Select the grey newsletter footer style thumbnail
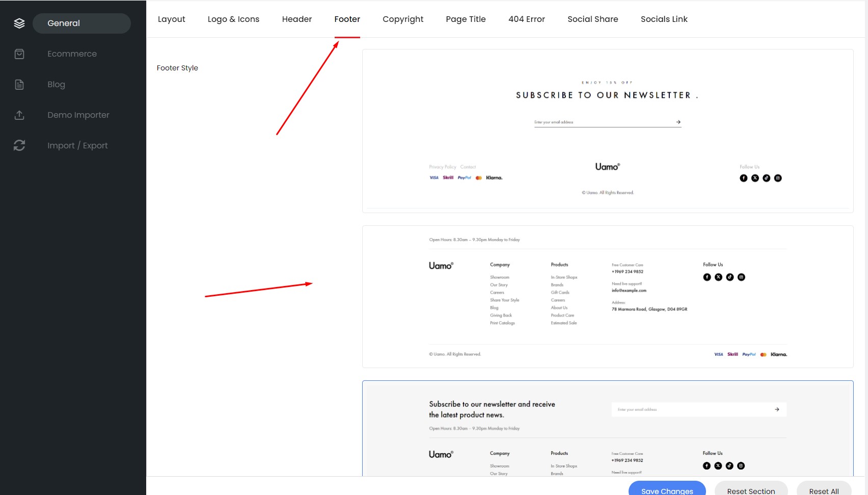The height and width of the screenshot is (495, 868). (x=608, y=428)
